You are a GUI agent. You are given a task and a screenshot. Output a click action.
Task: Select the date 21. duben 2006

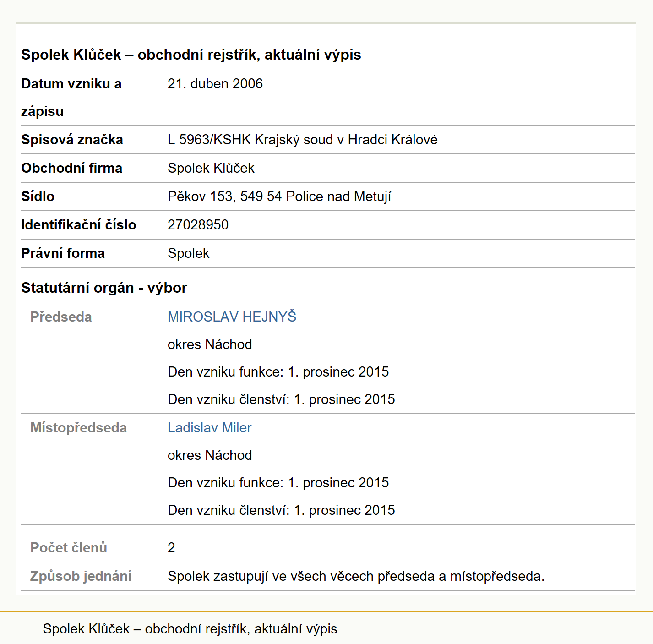(215, 84)
